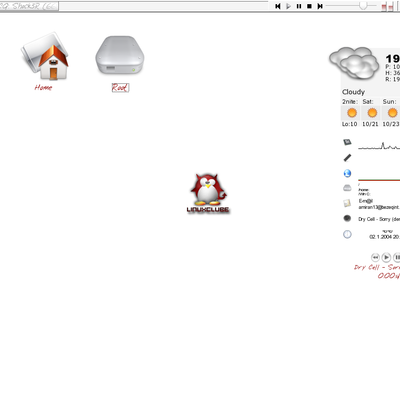This screenshot has width=400, height=400.
Task: Select the Home icon label
Action: (43, 87)
